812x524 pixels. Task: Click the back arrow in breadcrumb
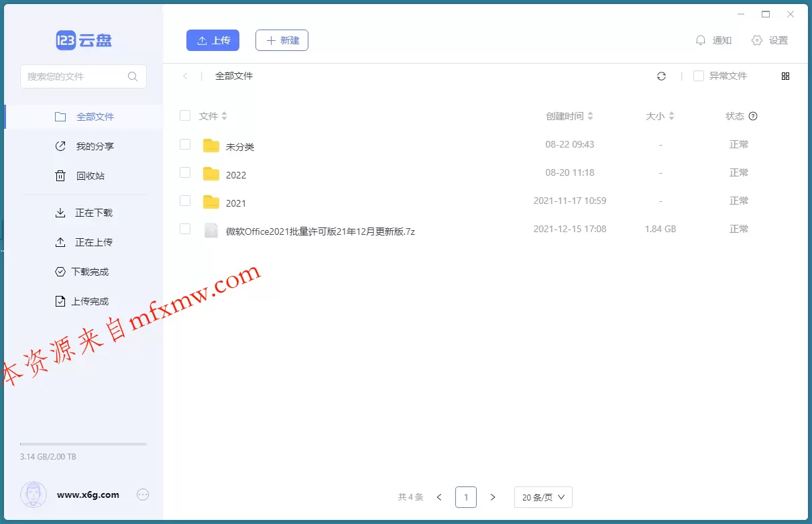pos(185,76)
